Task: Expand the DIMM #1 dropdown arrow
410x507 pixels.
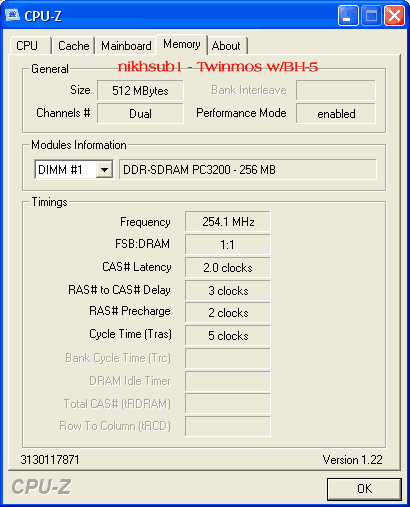Action: point(104,170)
